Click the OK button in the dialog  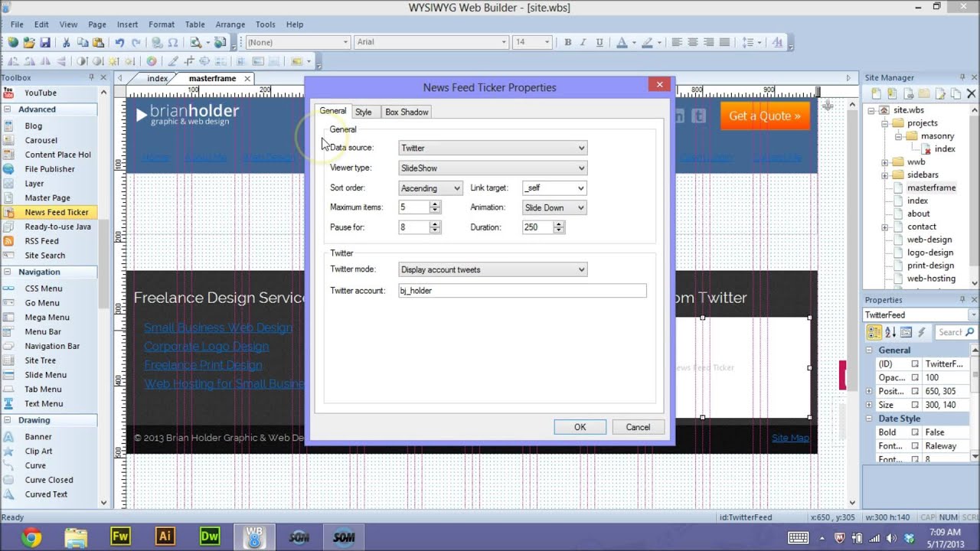[580, 427]
